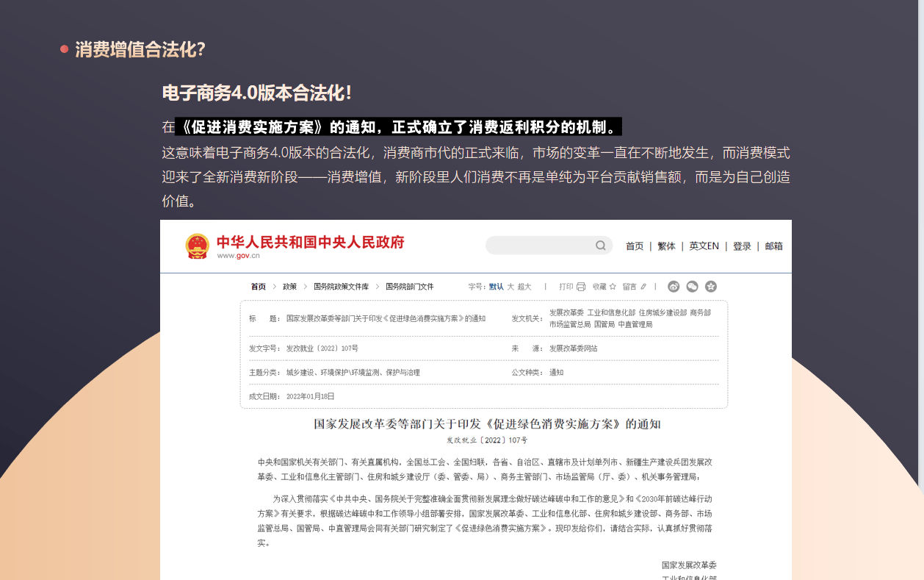Image resolution: width=924 pixels, height=580 pixels.
Task: Click inside the gov.cn search field
Action: pyautogui.click(x=549, y=246)
